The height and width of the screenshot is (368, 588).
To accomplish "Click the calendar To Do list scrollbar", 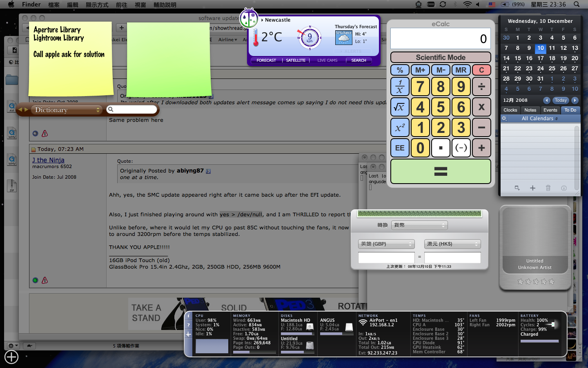I will click(577, 158).
